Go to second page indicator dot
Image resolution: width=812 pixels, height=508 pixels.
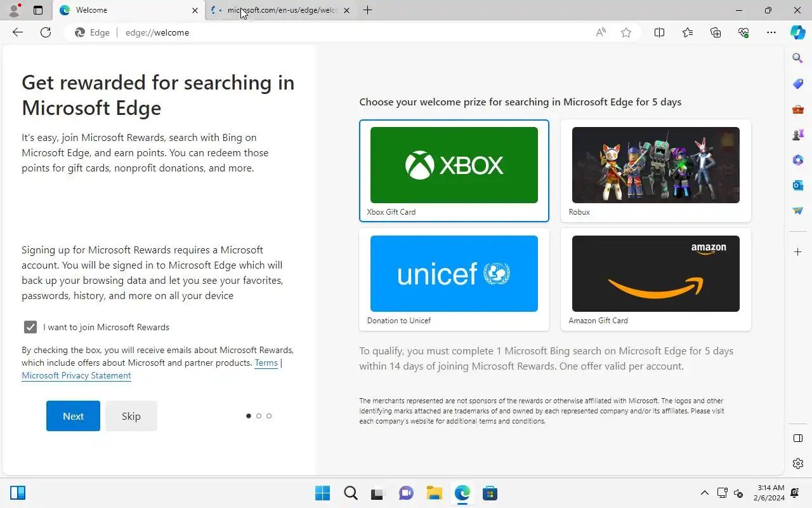tap(259, 416)
